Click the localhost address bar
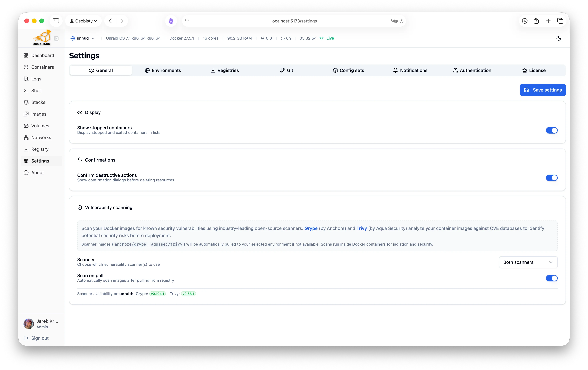Screen dimensions: 588x370 (294, 21)
